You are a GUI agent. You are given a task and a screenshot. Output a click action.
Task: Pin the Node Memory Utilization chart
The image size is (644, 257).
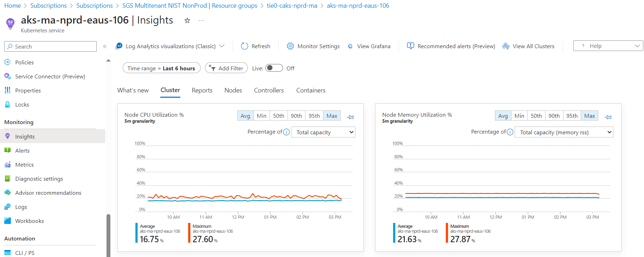[x=608, y=117]
